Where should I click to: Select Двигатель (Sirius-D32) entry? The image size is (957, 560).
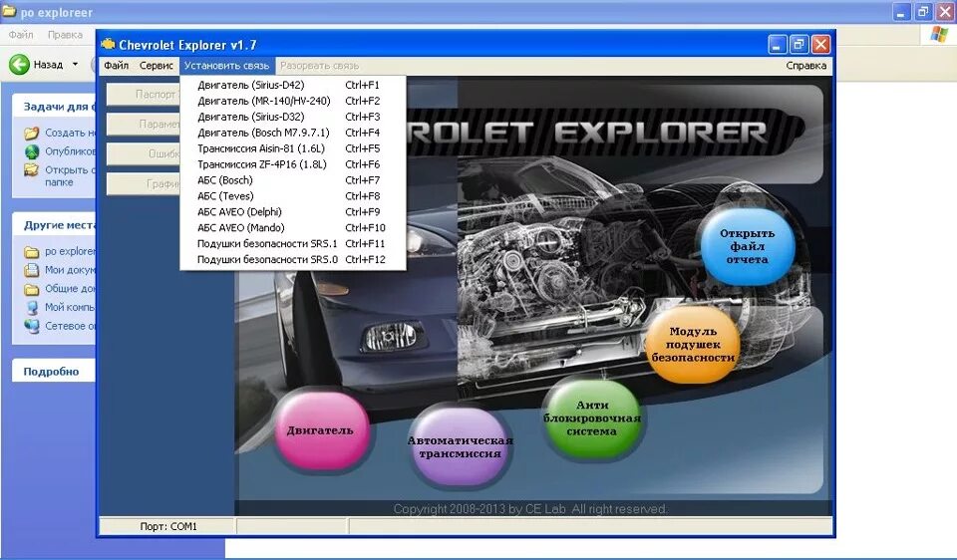pyautogui.click(x=293, y=117)
